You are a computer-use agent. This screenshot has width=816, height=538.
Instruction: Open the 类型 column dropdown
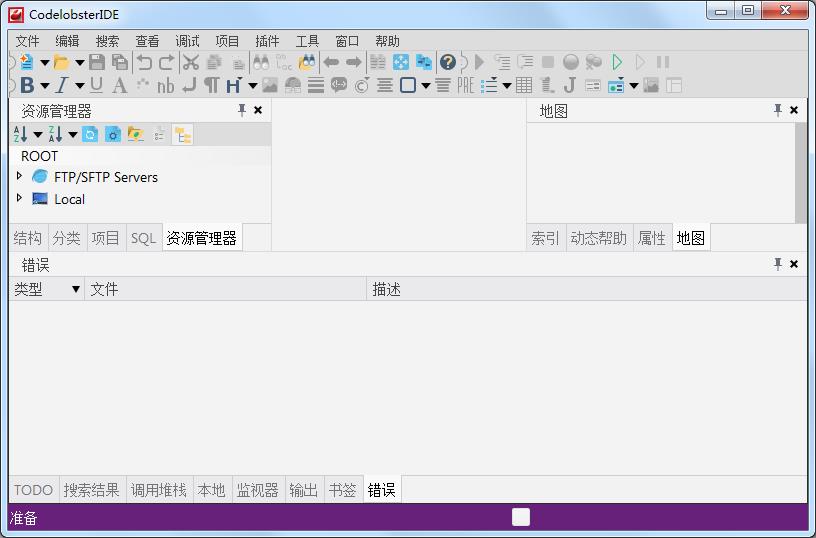pos(76,289)
